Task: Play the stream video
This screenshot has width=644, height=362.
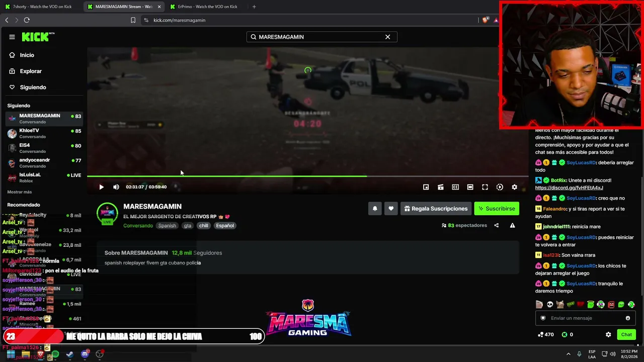Action: coord(101,187)
